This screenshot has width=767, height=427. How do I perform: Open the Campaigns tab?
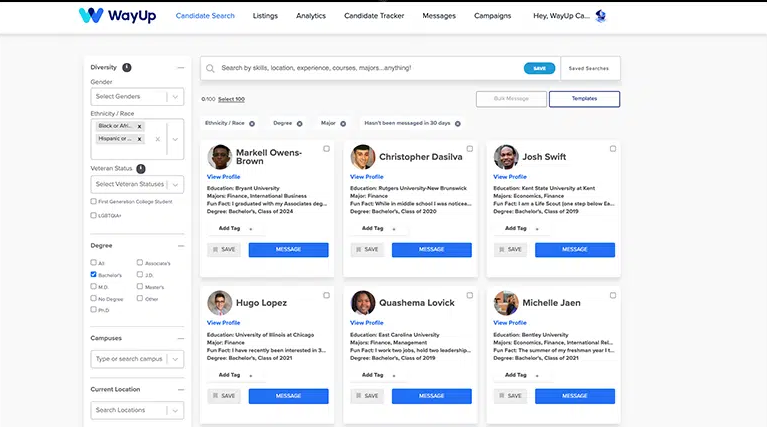pyautogui.click(x=493, y=16)
